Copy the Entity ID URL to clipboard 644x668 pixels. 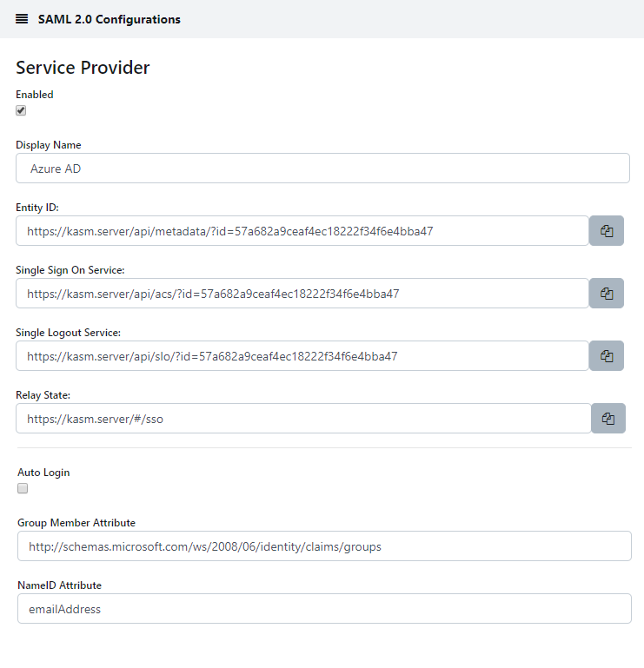coord(607,231)
